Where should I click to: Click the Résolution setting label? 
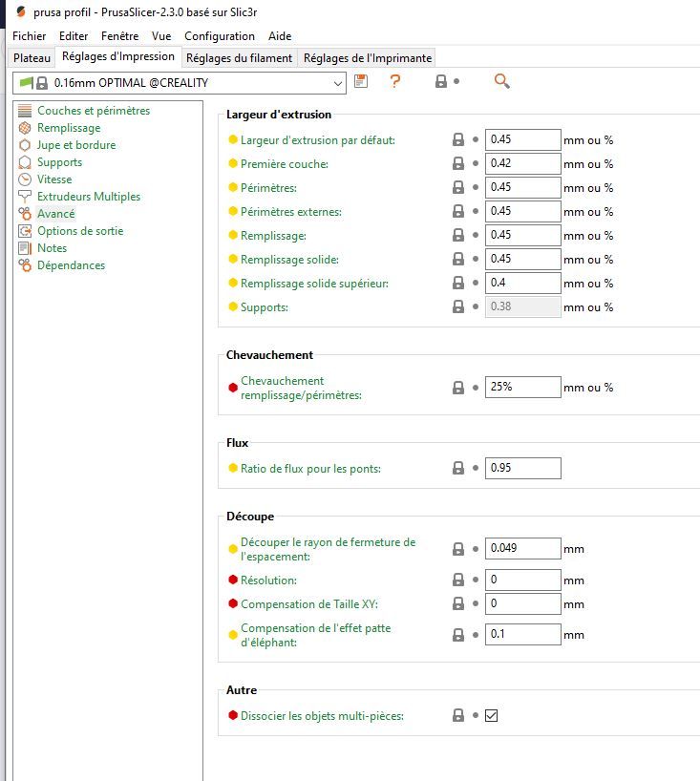click(x=268, y=580)
